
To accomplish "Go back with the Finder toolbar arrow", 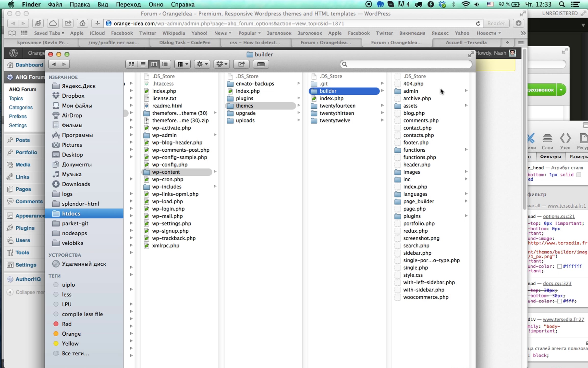I will coord(54,64).
